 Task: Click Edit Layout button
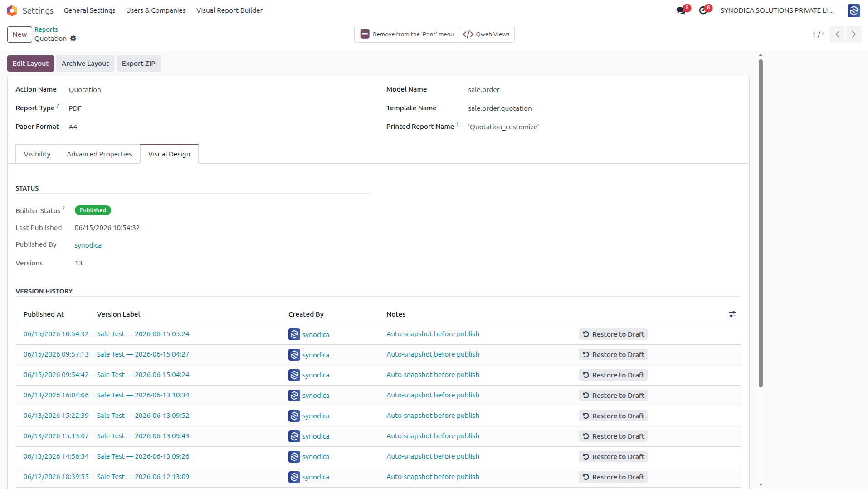(x=30, y=64)
